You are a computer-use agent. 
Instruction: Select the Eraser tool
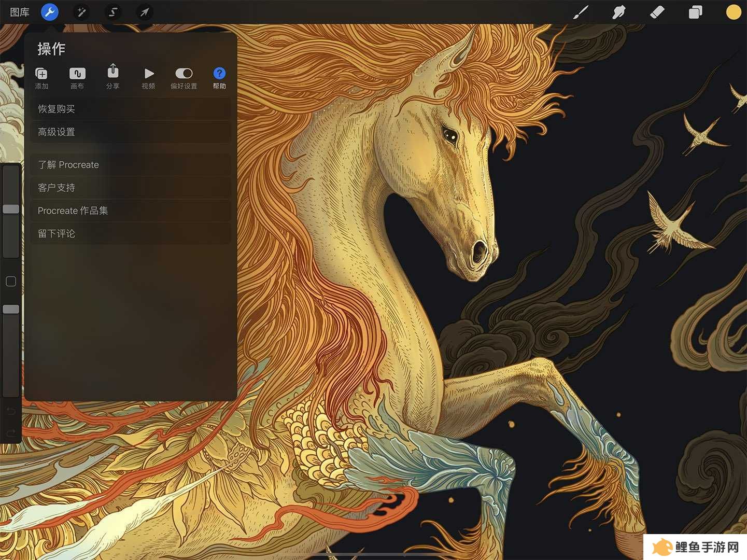(x=657, y=12)
